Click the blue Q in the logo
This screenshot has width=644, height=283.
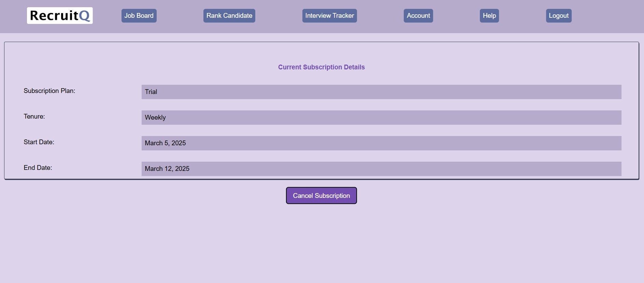tap(84, 16)
